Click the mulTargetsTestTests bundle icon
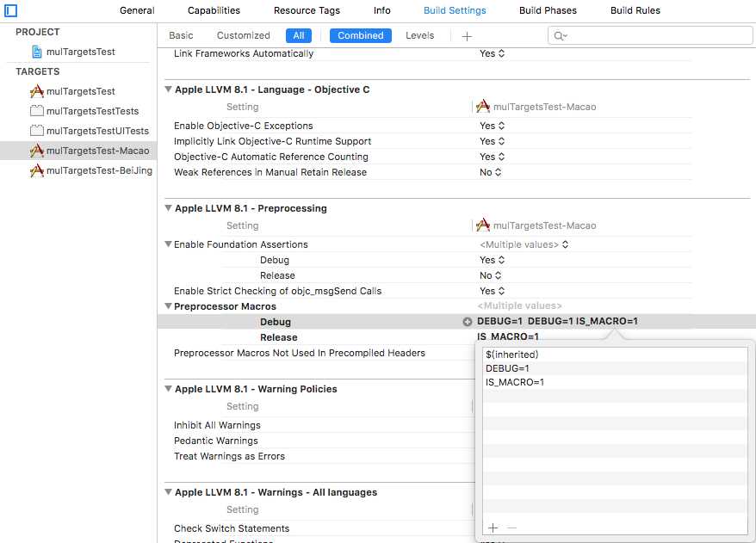 pos(37,111)
